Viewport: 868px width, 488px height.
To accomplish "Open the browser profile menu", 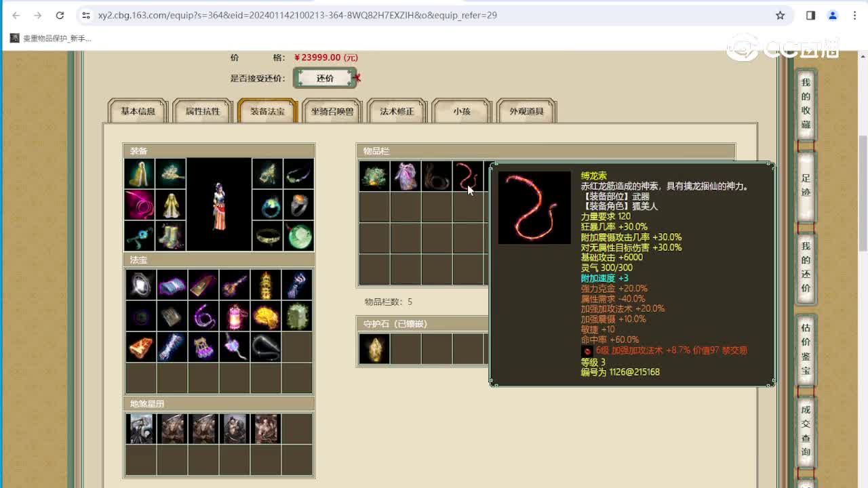I will 833,15.
